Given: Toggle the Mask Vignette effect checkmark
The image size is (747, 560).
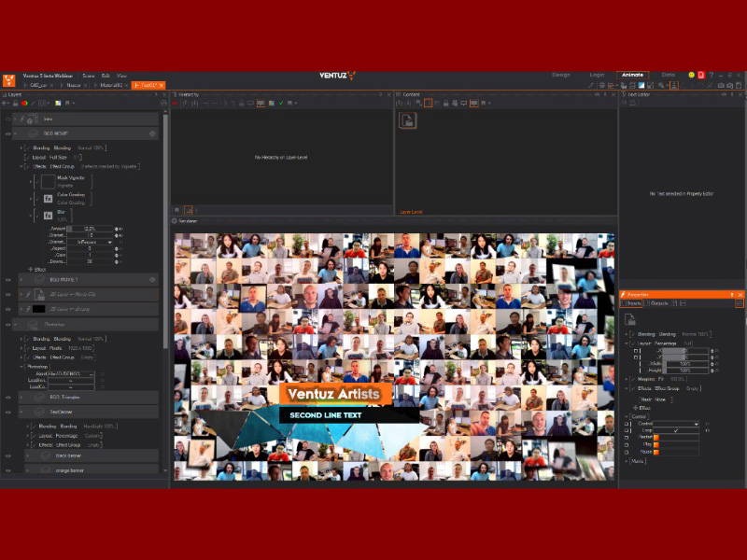Looking at the screenshot, I should pos(36,182).
